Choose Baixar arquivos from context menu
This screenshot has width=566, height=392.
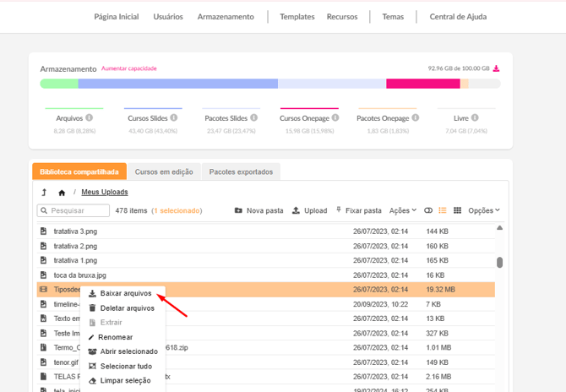click(x=125, y=294)
